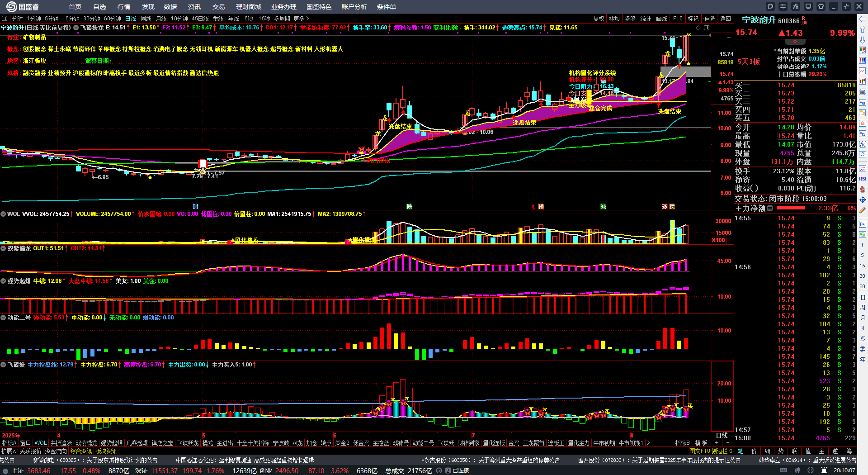
Task: Click the back arrow in right sidebar
Action: 863,19
